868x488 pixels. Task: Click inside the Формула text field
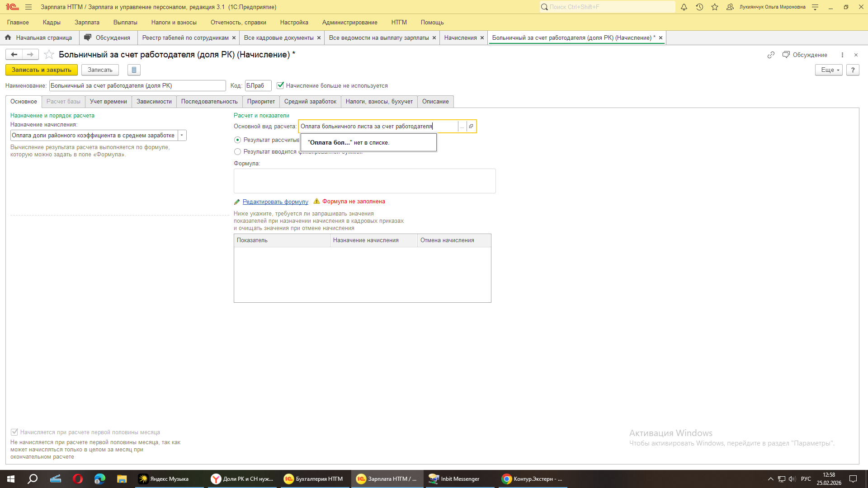tap(364, 181)
